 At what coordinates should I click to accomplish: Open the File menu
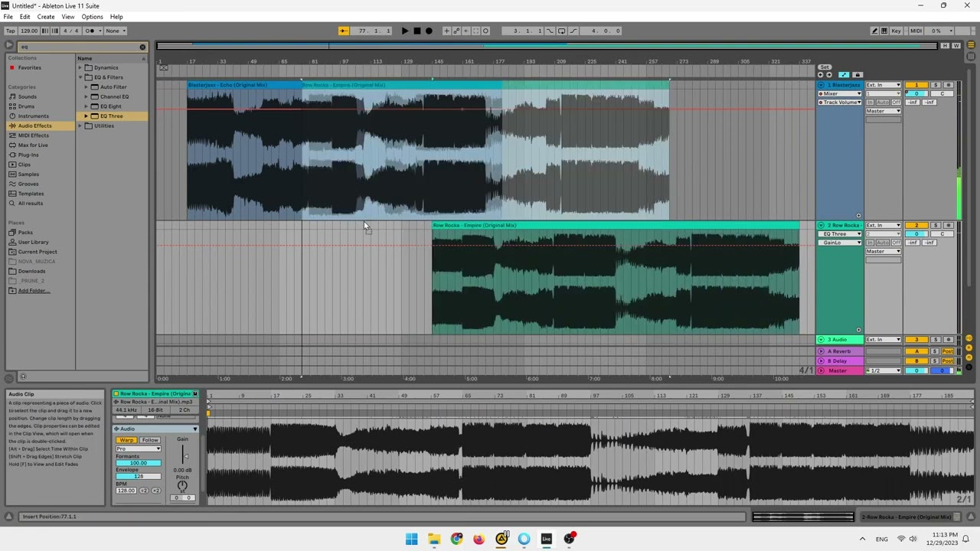click(8, 17)
